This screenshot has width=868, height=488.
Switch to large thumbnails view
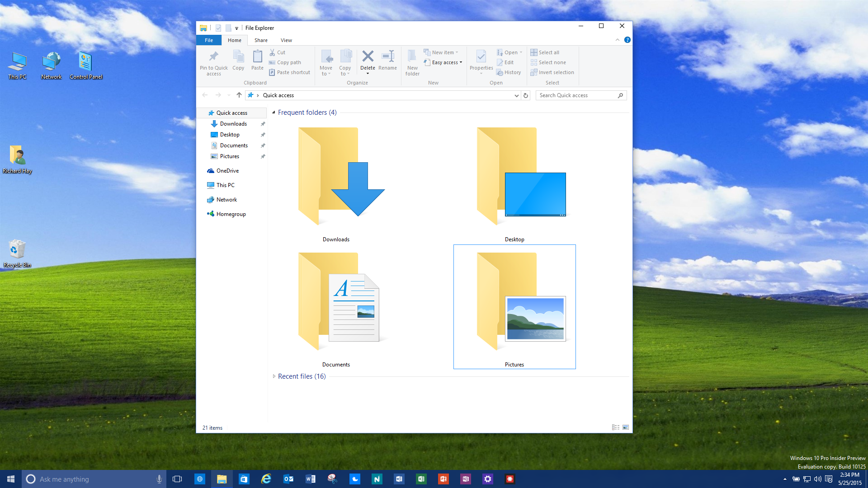(626, 427)
